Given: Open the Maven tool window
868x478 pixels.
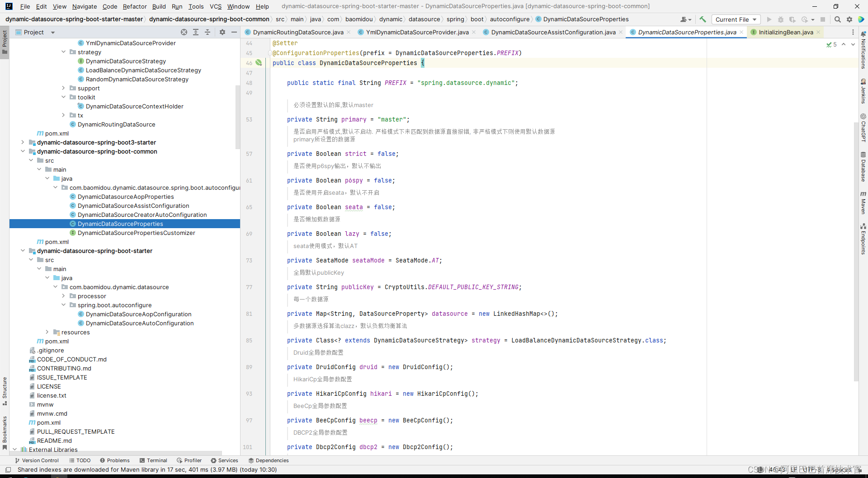Looking at the screenshot, I should tap(863, 202).
